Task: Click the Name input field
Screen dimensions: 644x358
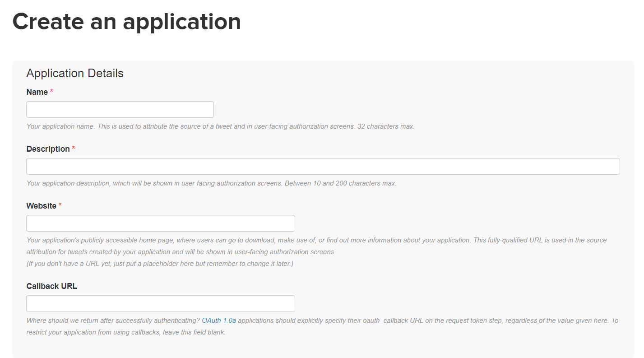Action: pyautogui.click(x=120, y=110)
